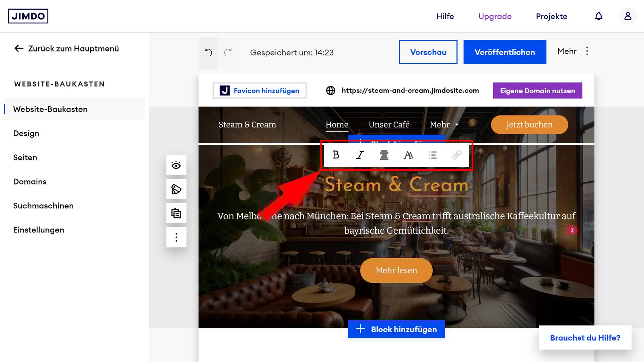Toggle italic formatting in text toolbar

[360, 155]
